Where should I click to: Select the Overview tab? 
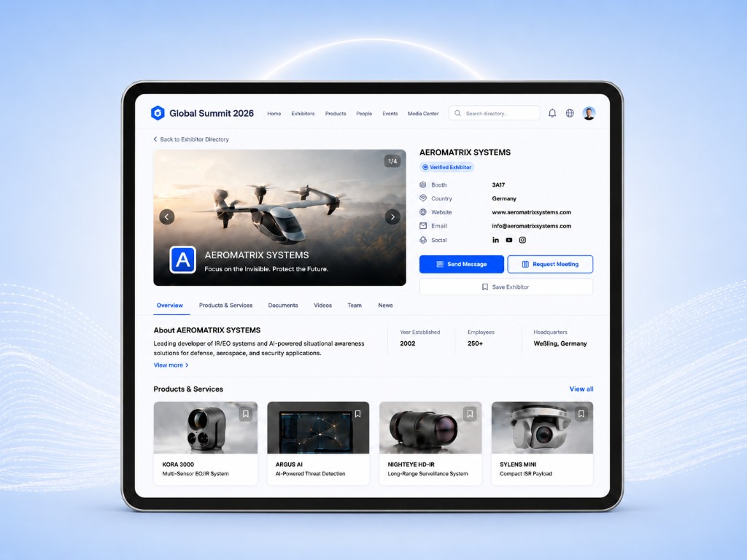point(169,306)
